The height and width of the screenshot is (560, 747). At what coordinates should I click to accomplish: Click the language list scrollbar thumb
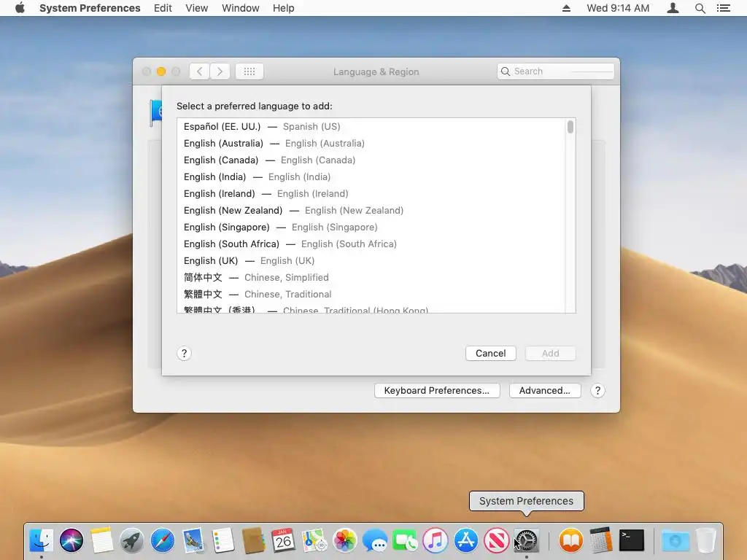point(570,127)
